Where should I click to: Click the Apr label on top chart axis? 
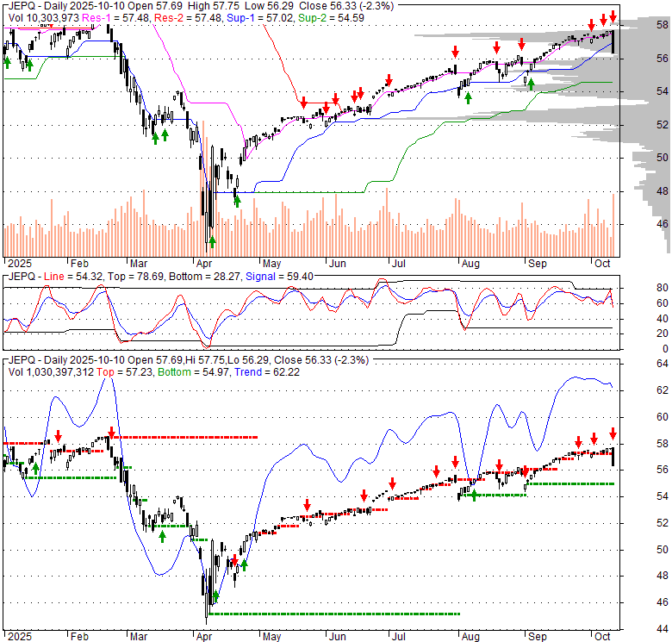[204, 264]
